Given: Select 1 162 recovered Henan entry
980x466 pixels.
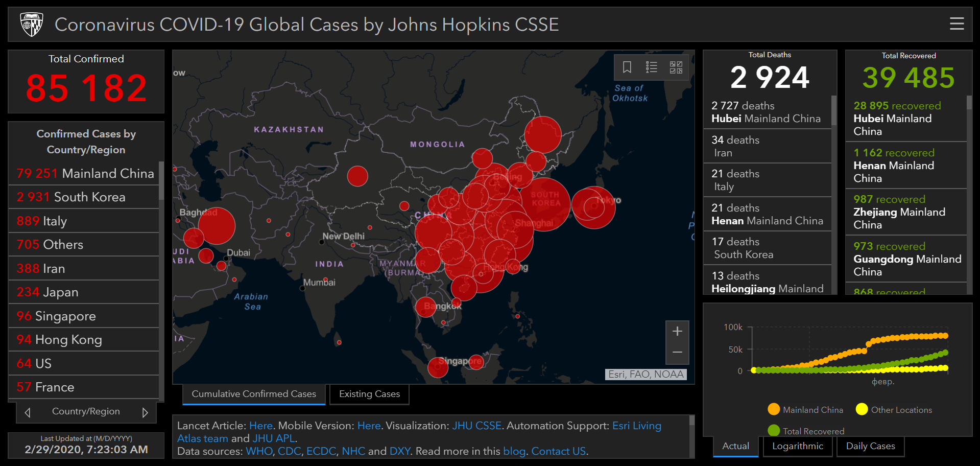Looking at the screenshot, I should pos(906,165).
